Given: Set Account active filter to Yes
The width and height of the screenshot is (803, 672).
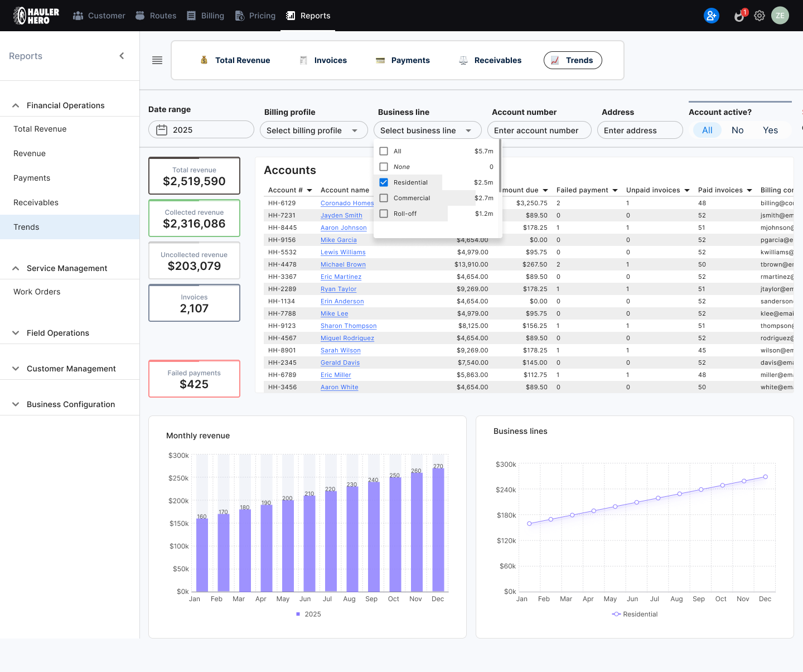Looking at the screenshot, I should pos(770,130).
